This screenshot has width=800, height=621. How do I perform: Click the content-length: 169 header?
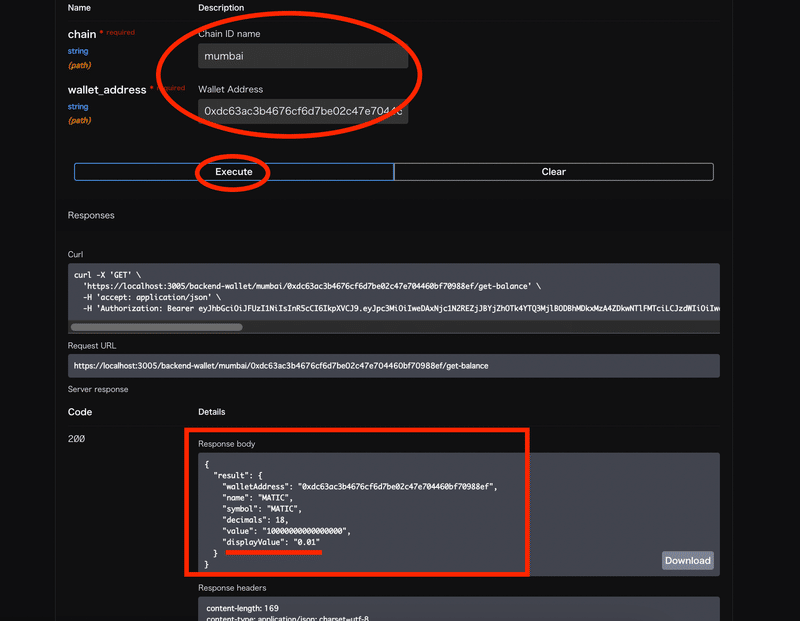click(x=242, y=608)
